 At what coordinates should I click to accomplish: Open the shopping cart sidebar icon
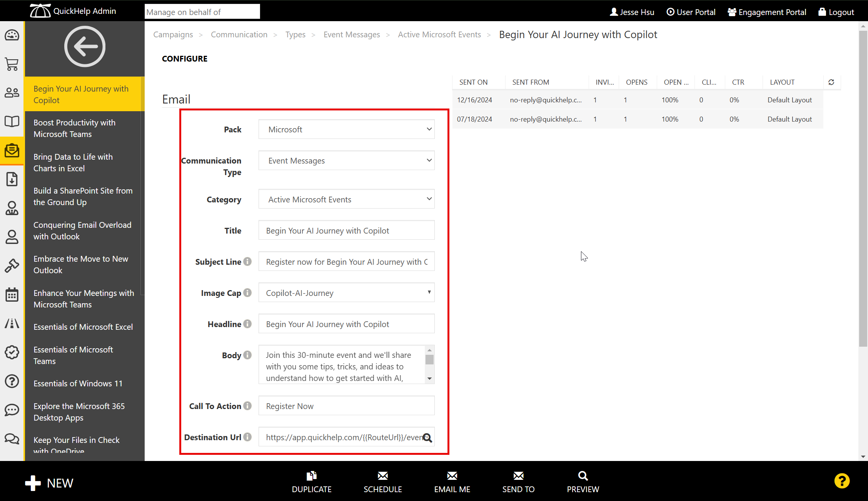tap(12, 64)
